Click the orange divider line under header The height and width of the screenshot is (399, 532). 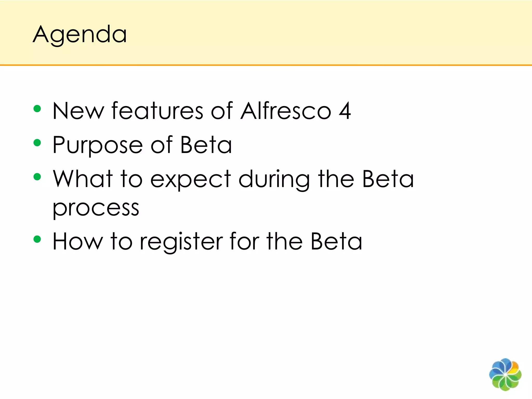point(266,65)
